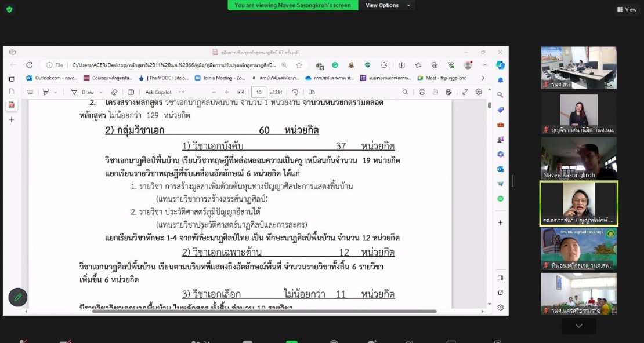Open the Edge sidebar Shopping tag icon
This screenshot has height=343, width=644.
point(500,110)
